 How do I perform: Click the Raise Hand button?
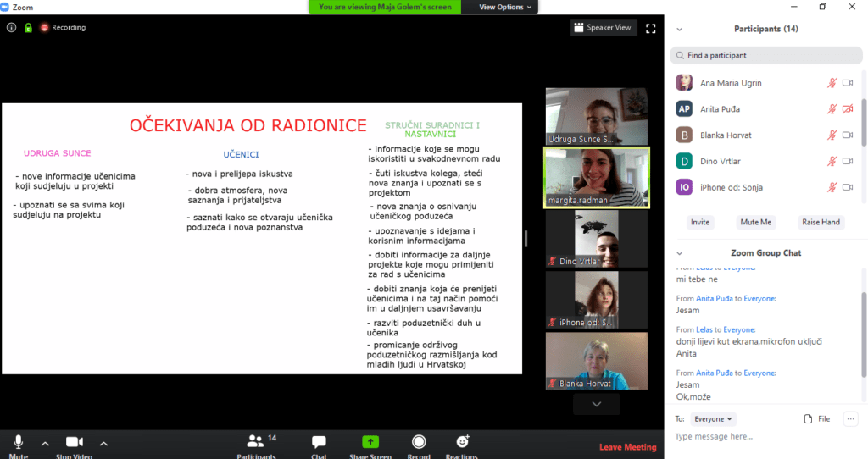pos(821,223)
